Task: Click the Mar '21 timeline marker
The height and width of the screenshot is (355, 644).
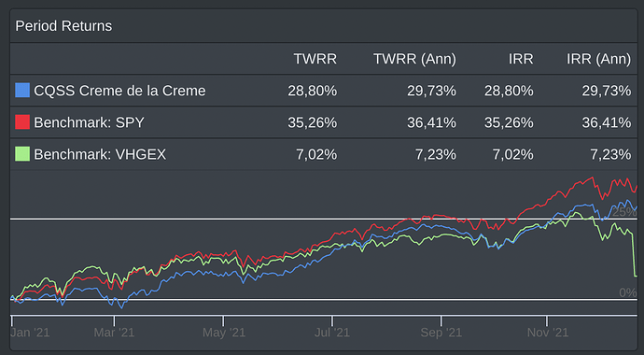Action: (114, 332)
